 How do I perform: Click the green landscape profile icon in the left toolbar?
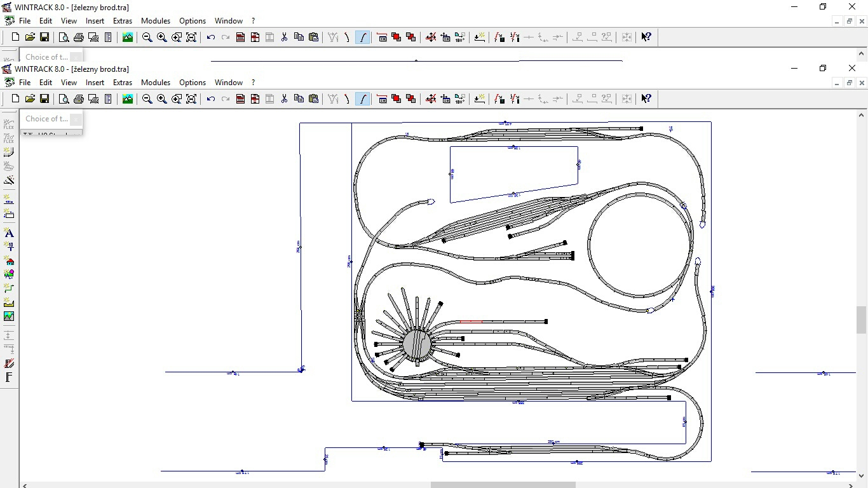pyautogui.click(x=9, y=316)
